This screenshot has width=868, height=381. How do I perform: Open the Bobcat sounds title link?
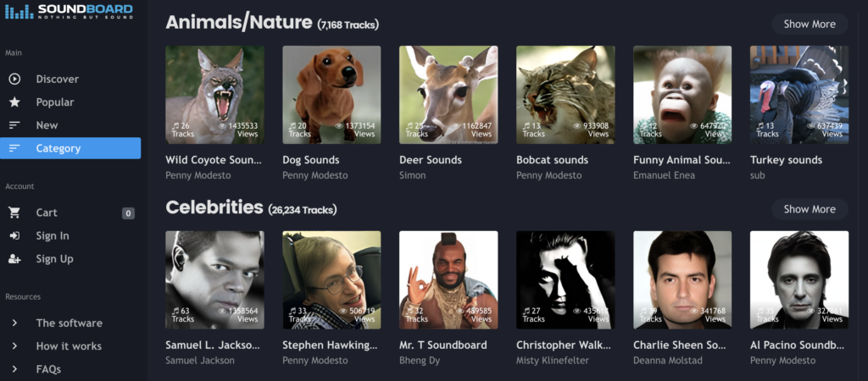tap(552, 160)
